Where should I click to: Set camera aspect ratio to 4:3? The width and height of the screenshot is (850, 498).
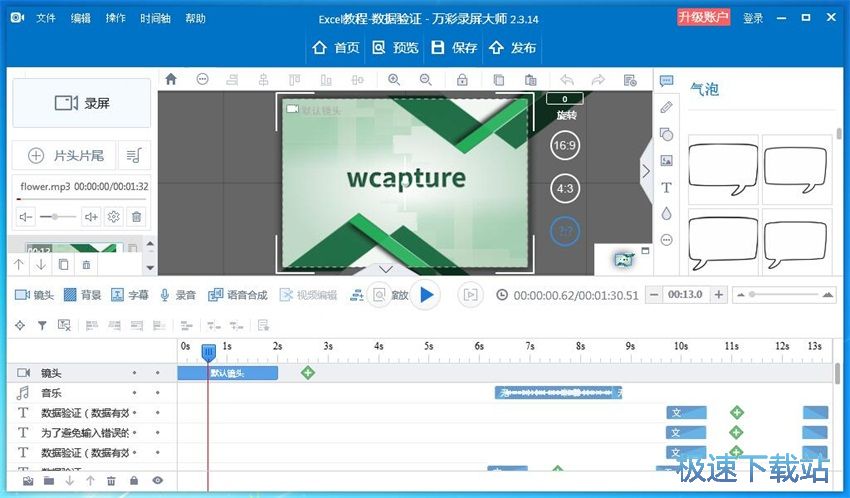[564, 189]
